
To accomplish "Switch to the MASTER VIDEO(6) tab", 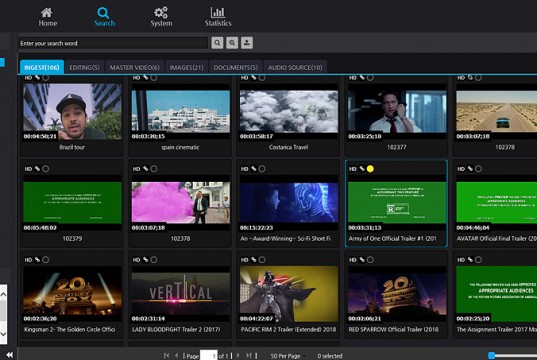I will click(x=135, y=67).
